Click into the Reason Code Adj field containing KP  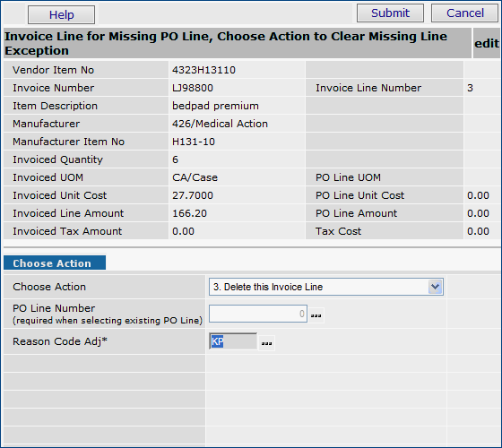233,341
